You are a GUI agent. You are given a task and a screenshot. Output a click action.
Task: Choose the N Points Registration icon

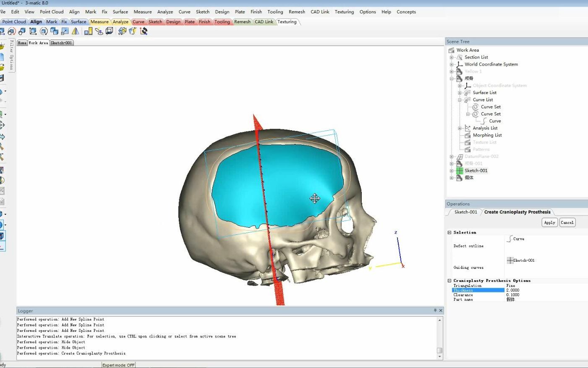pyautogui.click(x=122, y=31)
